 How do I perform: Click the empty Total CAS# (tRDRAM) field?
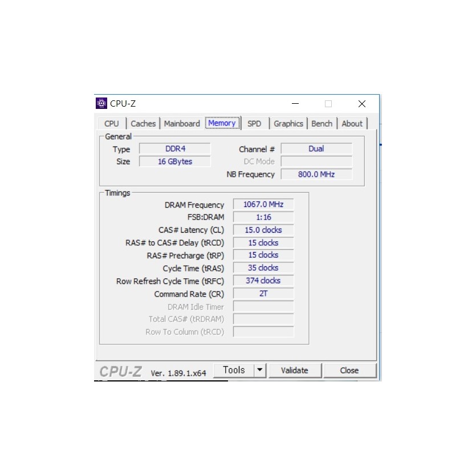263,319
